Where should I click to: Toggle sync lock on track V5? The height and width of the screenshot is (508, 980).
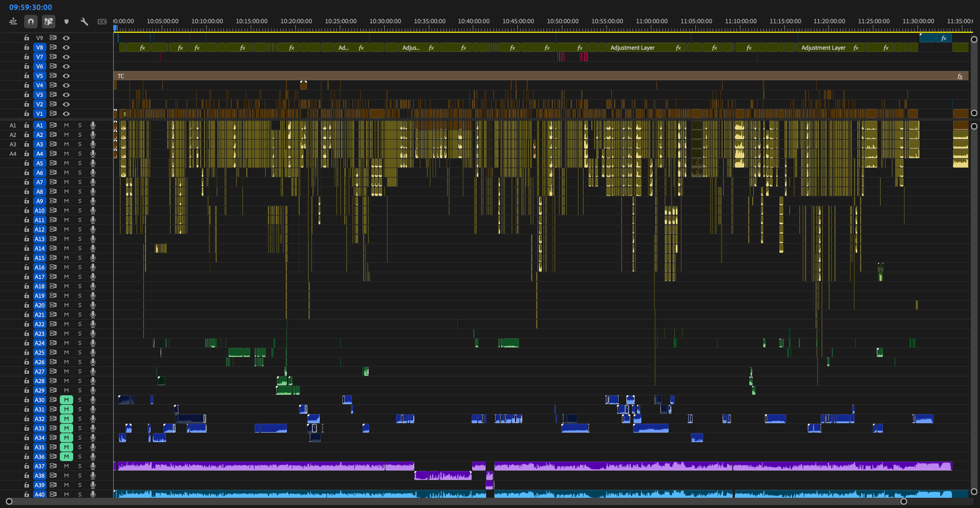click(x=53, y=76)
